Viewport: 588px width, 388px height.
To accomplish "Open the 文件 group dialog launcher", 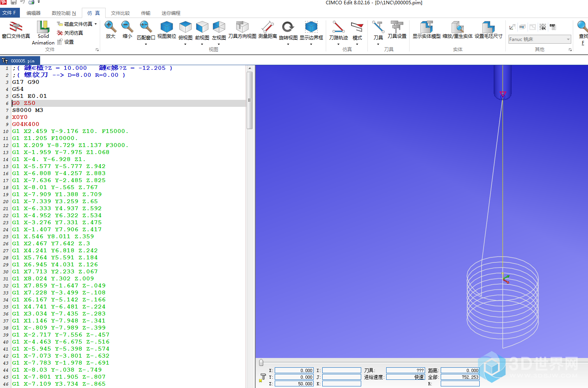I will [x=97, y=50].
